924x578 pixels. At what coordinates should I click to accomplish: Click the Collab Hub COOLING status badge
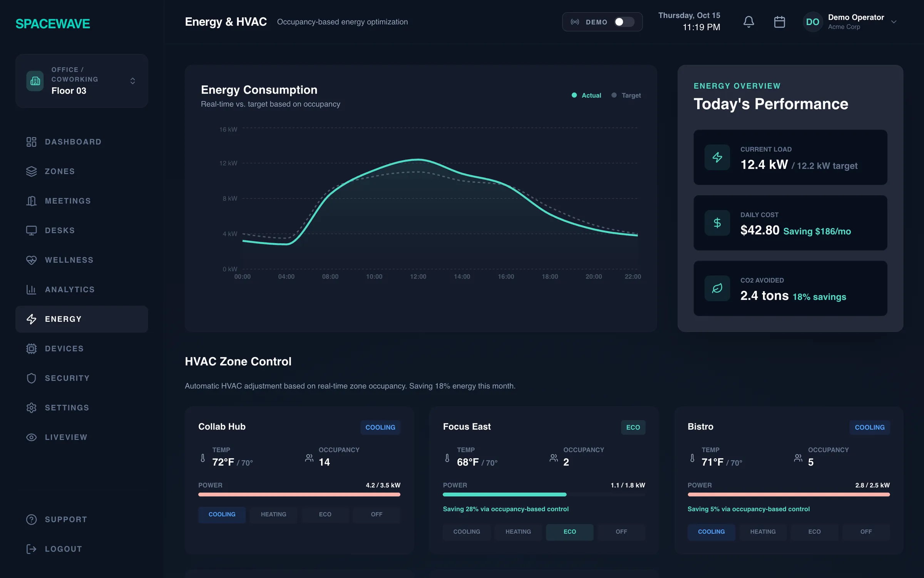pos(380,427)
